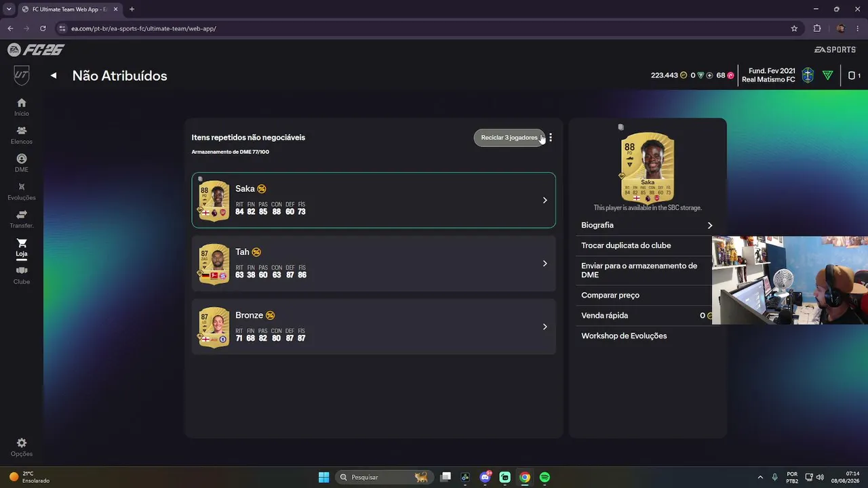The width and height of the screenshot is (868, 488).
Task: Click 'Itens repetidos não negociáveis' heading
Action: [248, 138]
